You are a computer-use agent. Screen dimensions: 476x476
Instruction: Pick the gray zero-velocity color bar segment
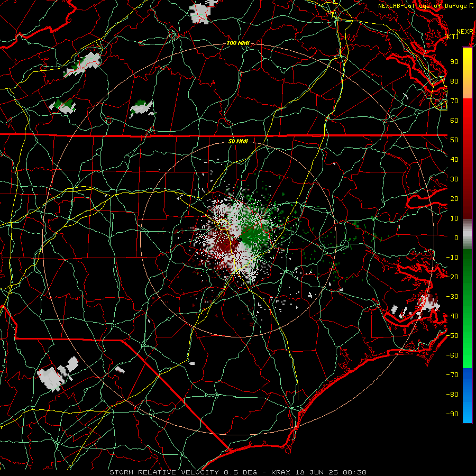pyautogui.click(x=467, y=234)
